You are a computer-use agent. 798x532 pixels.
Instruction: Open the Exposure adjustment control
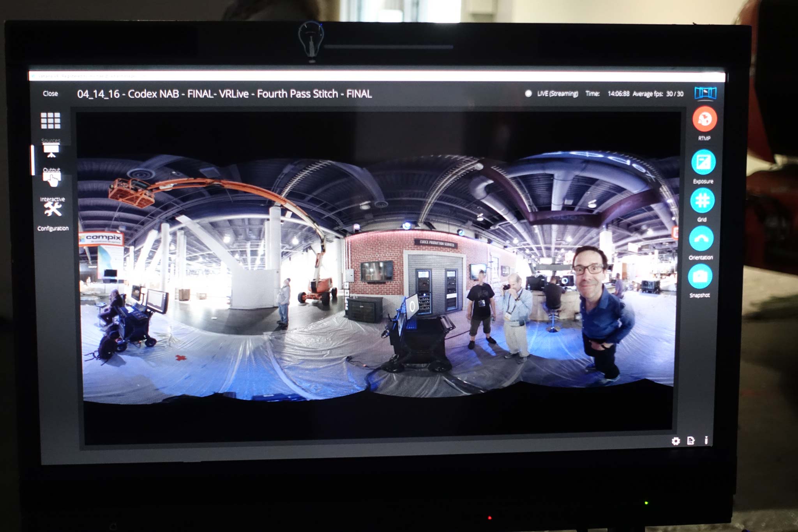(x=703, y=162)
